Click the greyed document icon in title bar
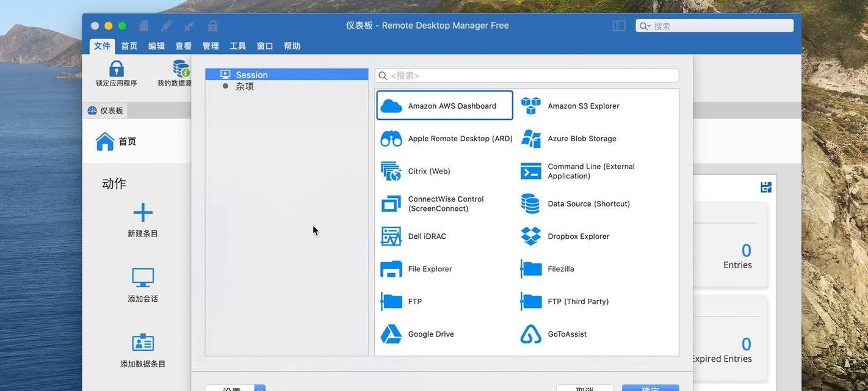This screenshot has height=391, width=868. click(x=143, y=26)
